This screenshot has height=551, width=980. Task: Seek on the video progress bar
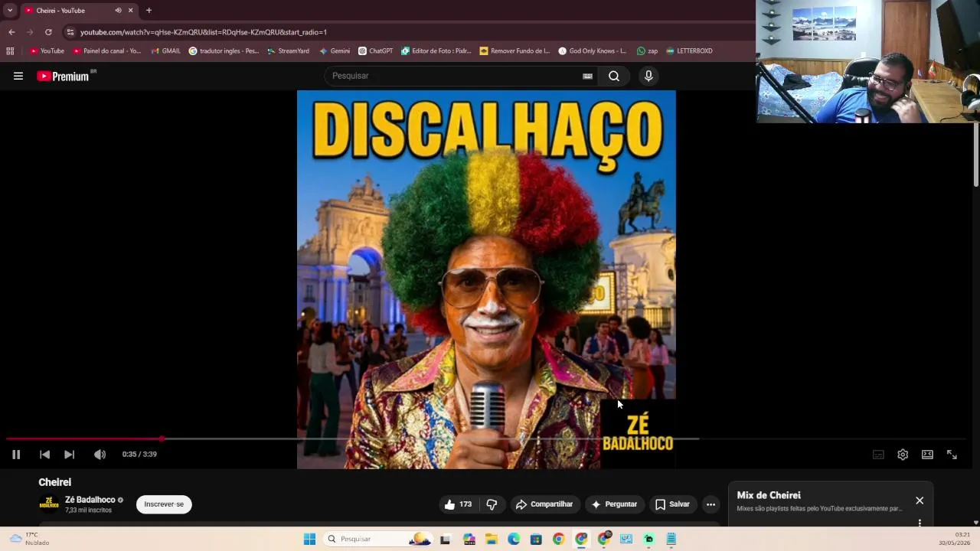click(352, 439)
